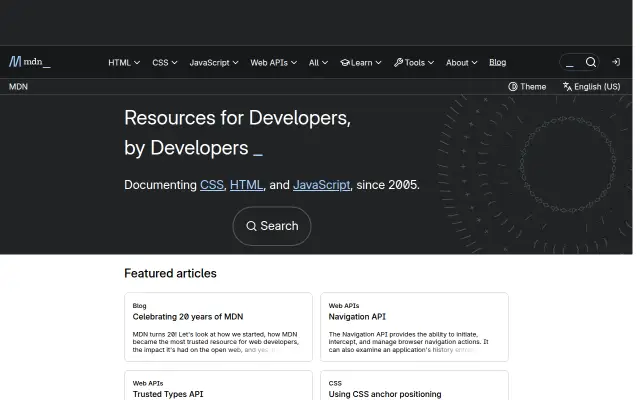Image resolution: width=640 pixels, height=400 pixels.
Task: Click the login arrow icon in the header
Action: click(x=616, y=62)
